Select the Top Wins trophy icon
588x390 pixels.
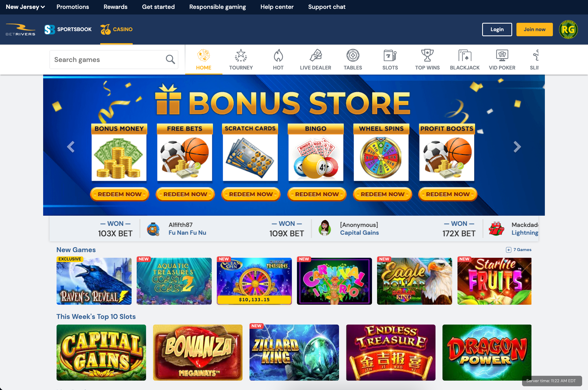point(427,55)
